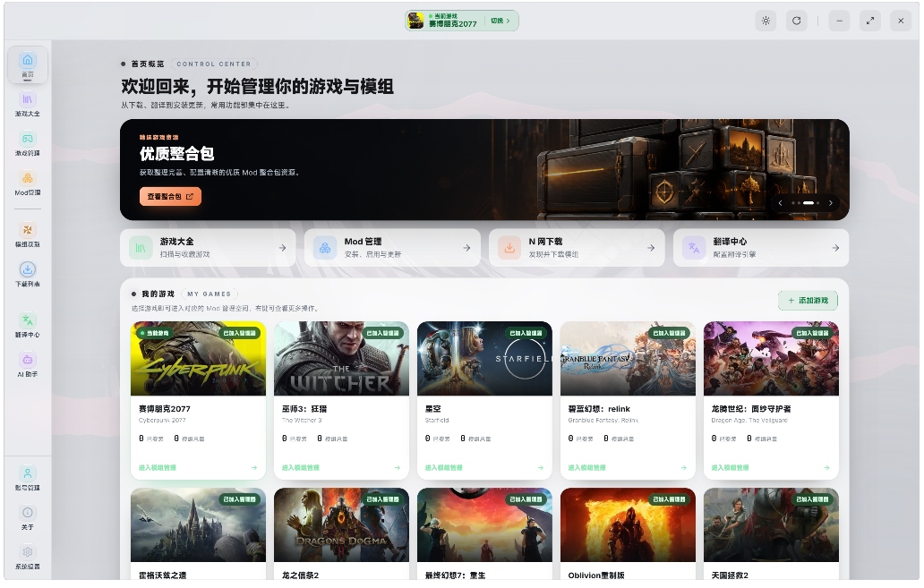Viewport: 924px width, 588px height.
Task: Select the 霍格沃兹之遗 castle cover thumbnail
Action: 198,525
